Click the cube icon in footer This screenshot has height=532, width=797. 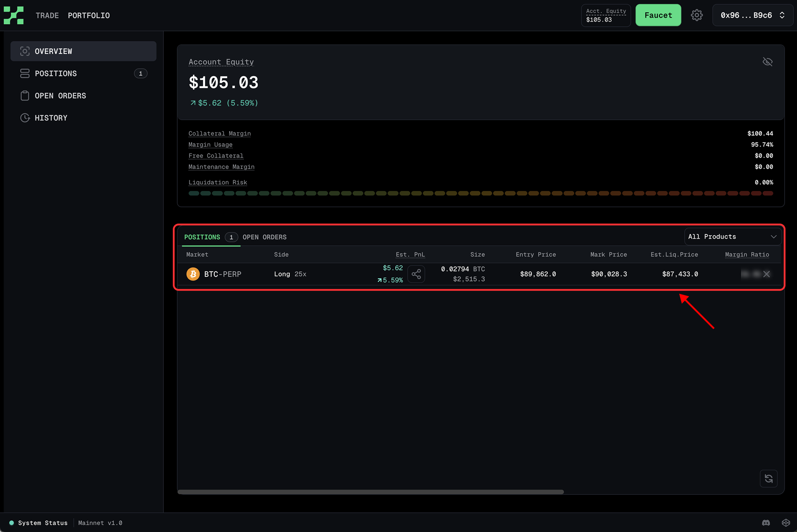(x=786, y=523)
